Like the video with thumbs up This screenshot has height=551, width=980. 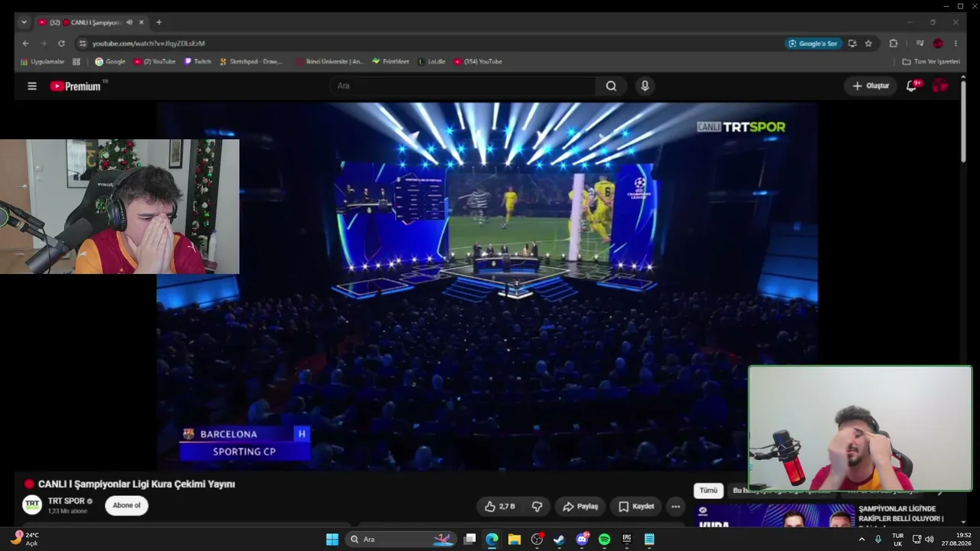(x=499, y=507)
